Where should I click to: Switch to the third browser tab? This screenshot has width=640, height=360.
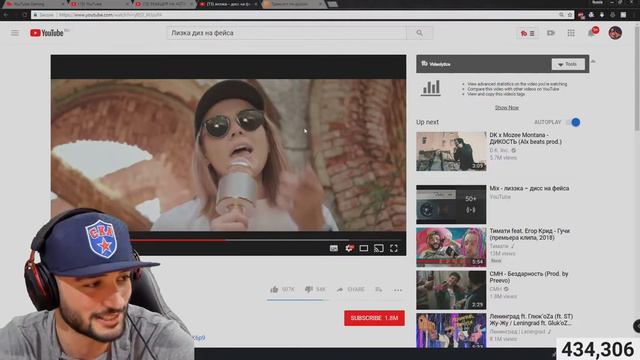click(163, 4)
